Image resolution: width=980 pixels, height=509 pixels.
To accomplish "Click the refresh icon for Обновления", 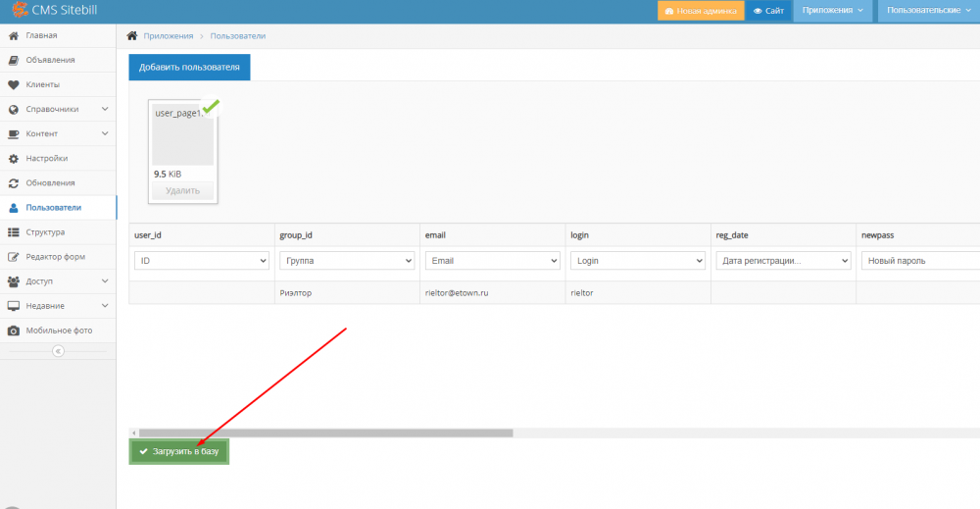I will click(x=14, y=183).
